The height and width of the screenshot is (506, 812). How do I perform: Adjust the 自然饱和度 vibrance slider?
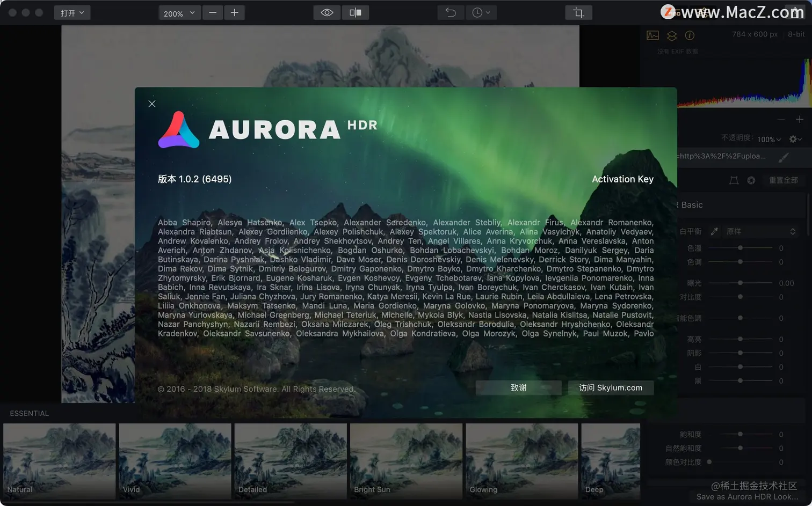pos(740,448)
